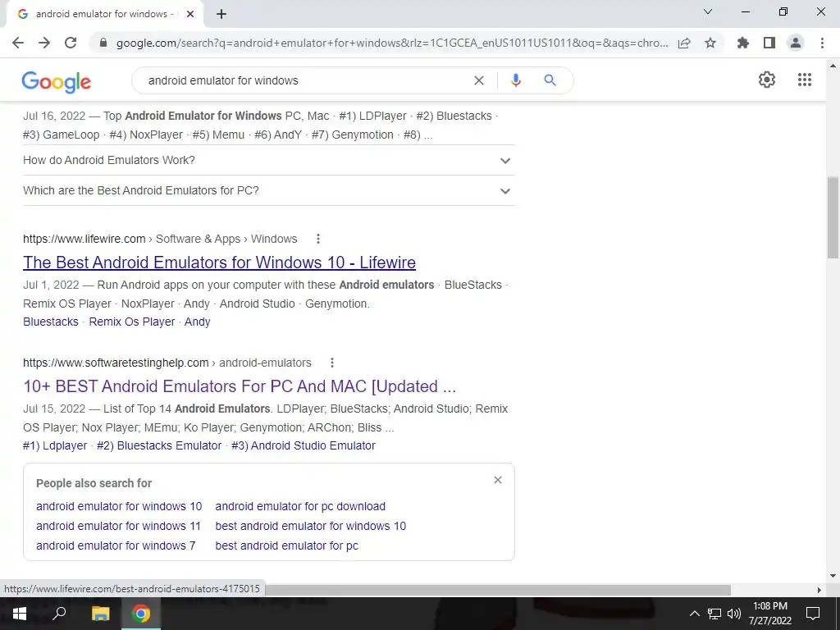Image resolution: width=840 pixels, height=630 pixels.
Task: Open Google quick settings gear
Action: [767, 80]
